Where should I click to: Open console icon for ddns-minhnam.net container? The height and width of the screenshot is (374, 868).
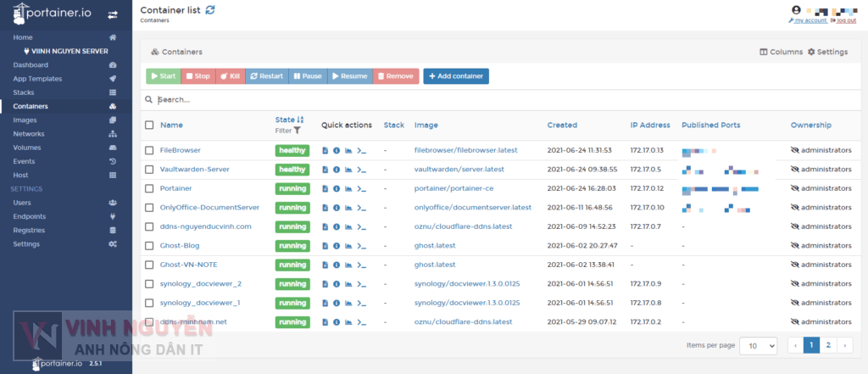tap(362, 322)
